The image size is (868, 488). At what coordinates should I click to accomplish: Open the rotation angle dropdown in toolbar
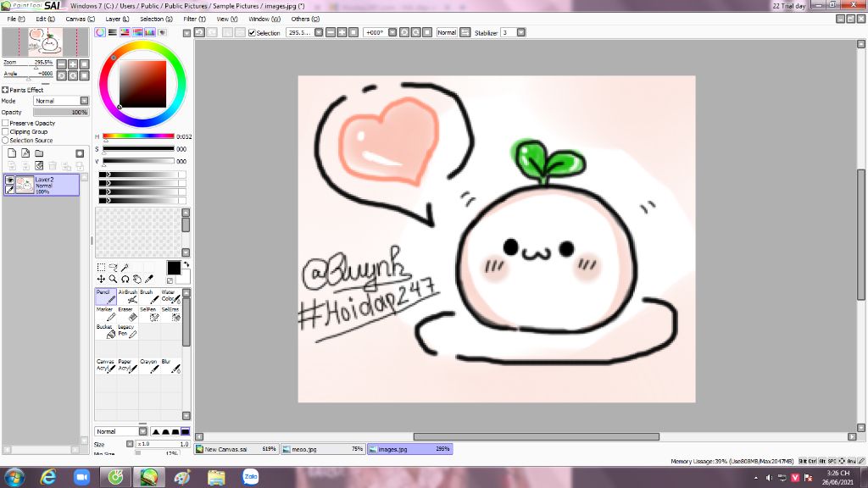[392, 33]
